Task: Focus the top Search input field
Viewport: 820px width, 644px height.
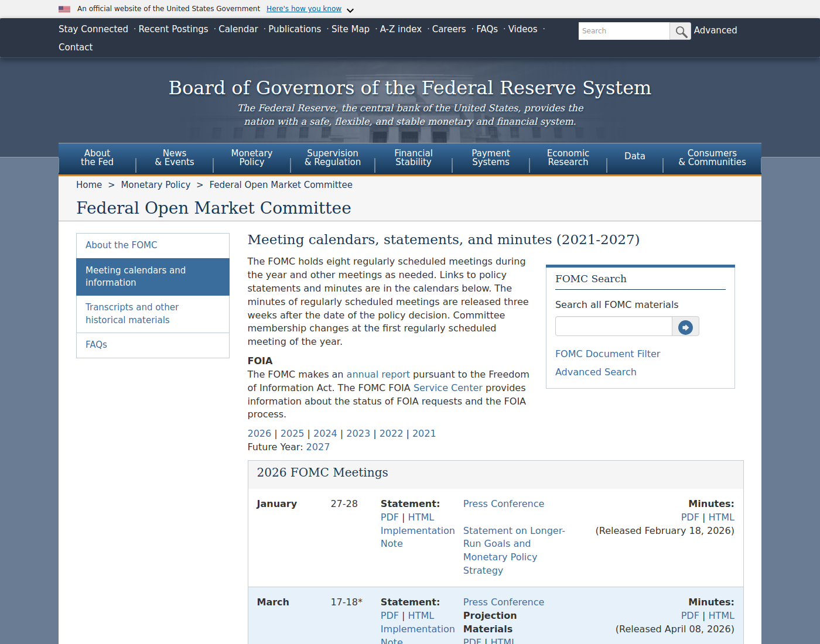Action: (x=624, y=31)
